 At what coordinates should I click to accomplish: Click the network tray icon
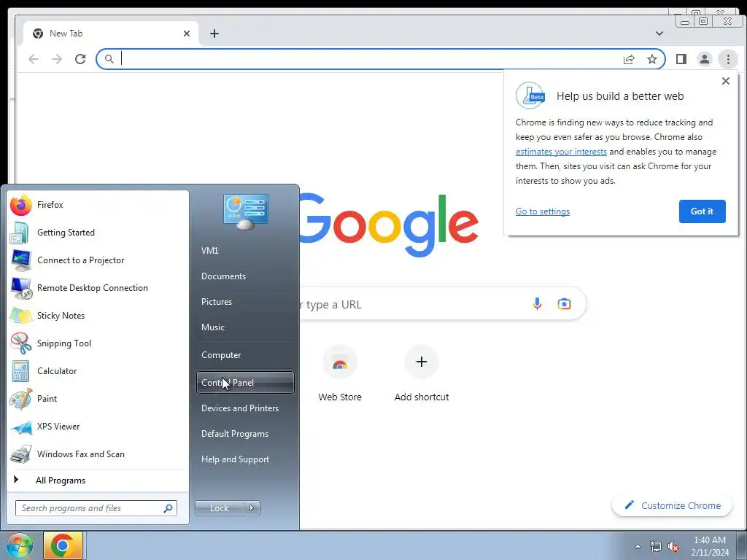click(x=656, y=546)
